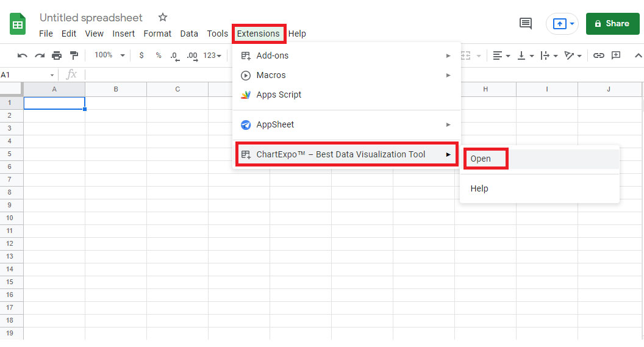Open the Edit menu
The height and width of the screenshot is (347, 644).
click(x=69, y=34)
